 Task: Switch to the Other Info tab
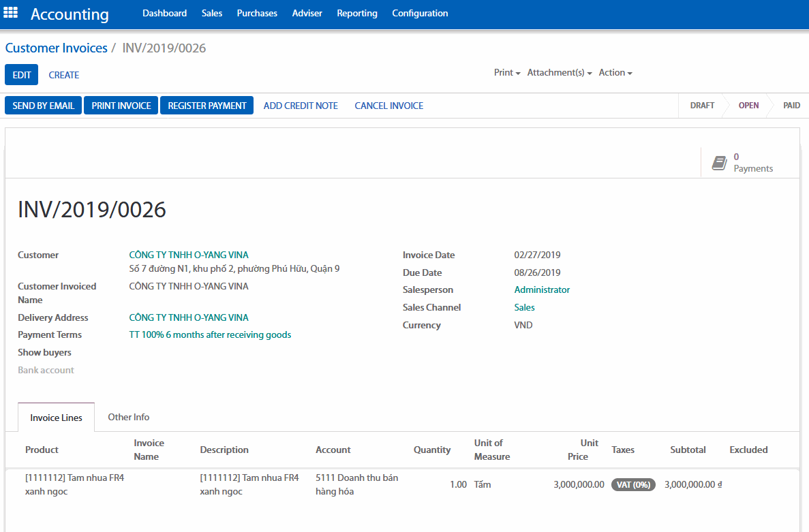[128, 417]
